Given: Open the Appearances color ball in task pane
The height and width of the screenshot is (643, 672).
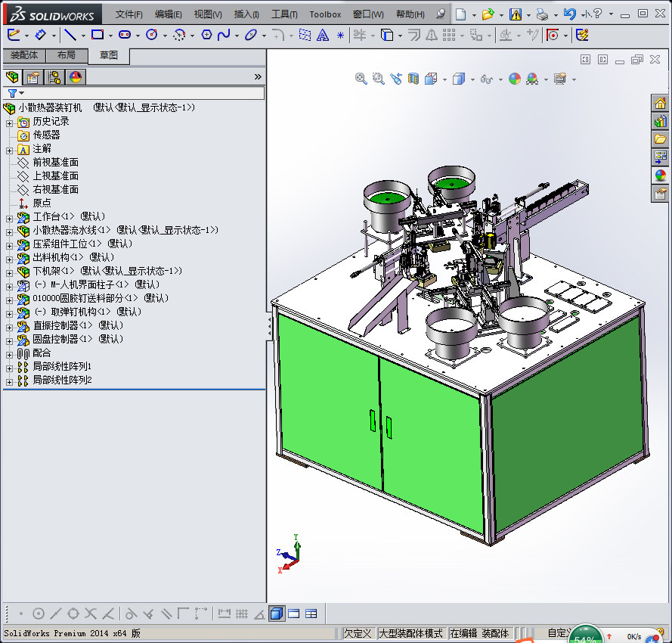Looking at the screenshot, I should [660, 176].
